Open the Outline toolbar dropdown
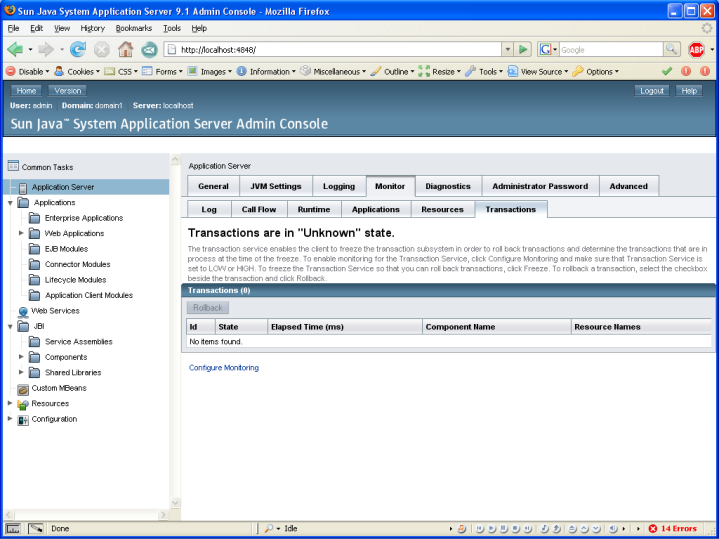 (x=393, y=72)
